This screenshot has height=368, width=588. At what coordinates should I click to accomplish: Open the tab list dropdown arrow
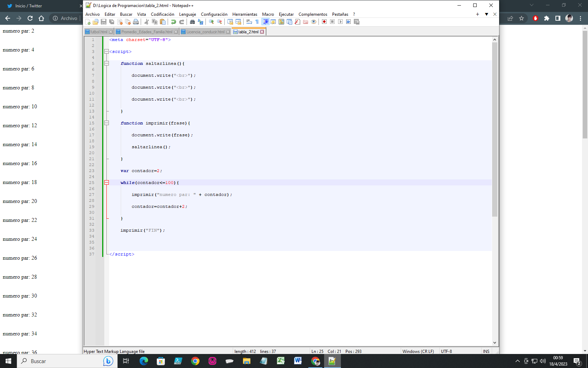486,14
